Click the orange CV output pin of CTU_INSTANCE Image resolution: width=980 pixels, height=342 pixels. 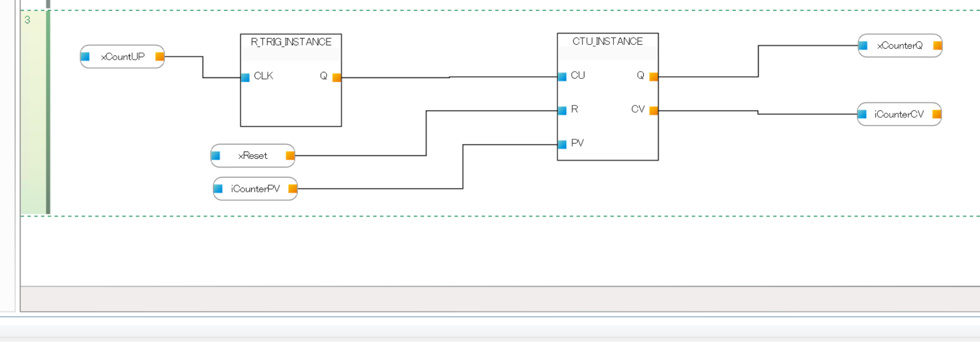[654, 110]
